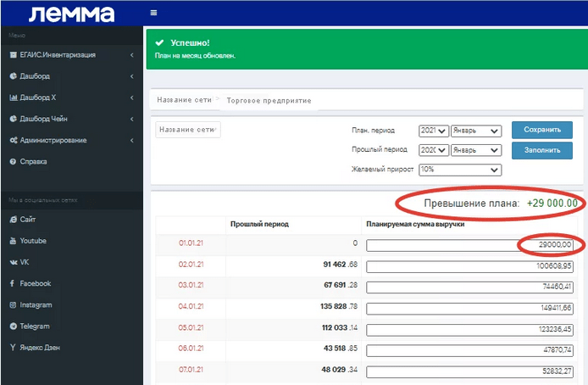The image size is (588, 385).
Task: Open Дашборд Чейн menu item
Action: coord(72,119)
